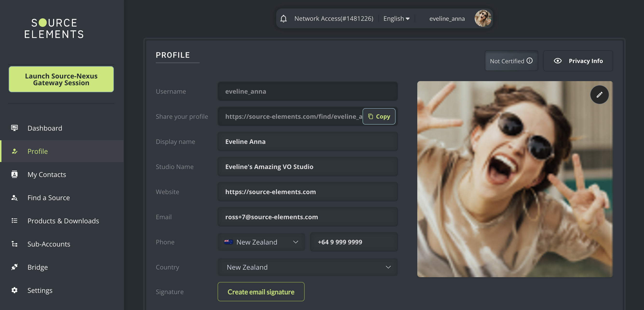Click the Dashboard monitor icon

14,128
